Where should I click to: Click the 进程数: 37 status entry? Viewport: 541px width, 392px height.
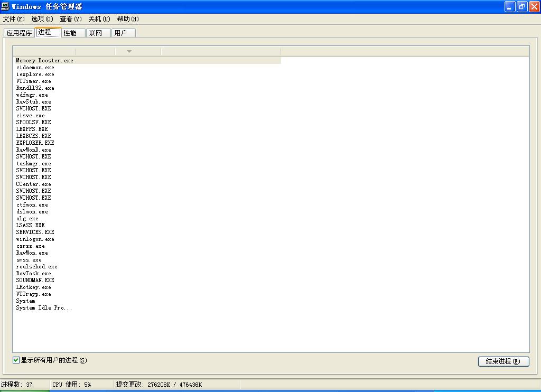pos(16,385)
